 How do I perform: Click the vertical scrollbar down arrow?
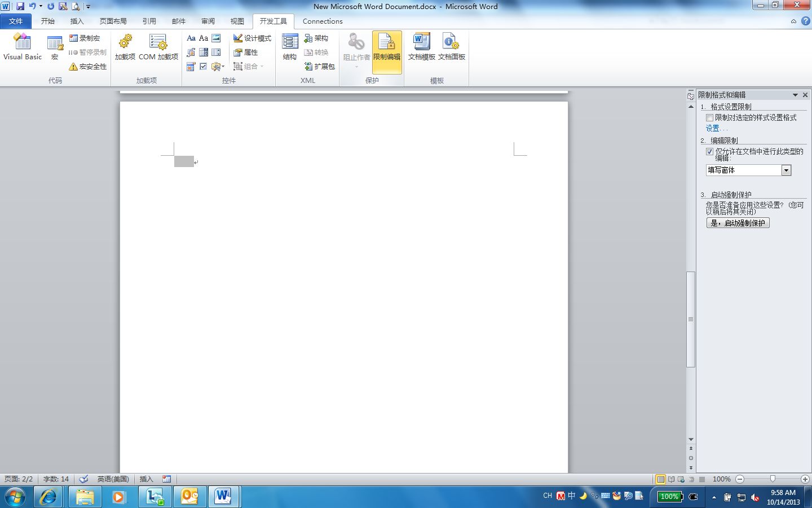coord(691,439)
